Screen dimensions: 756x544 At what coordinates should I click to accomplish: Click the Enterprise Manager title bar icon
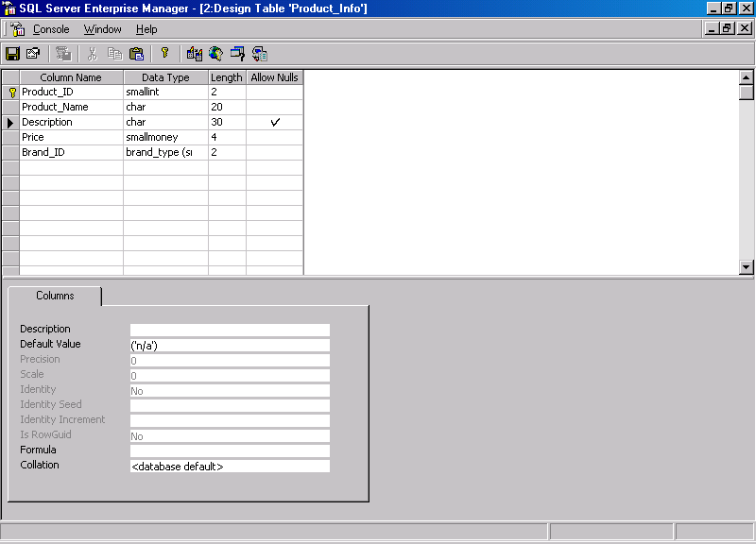9,8
